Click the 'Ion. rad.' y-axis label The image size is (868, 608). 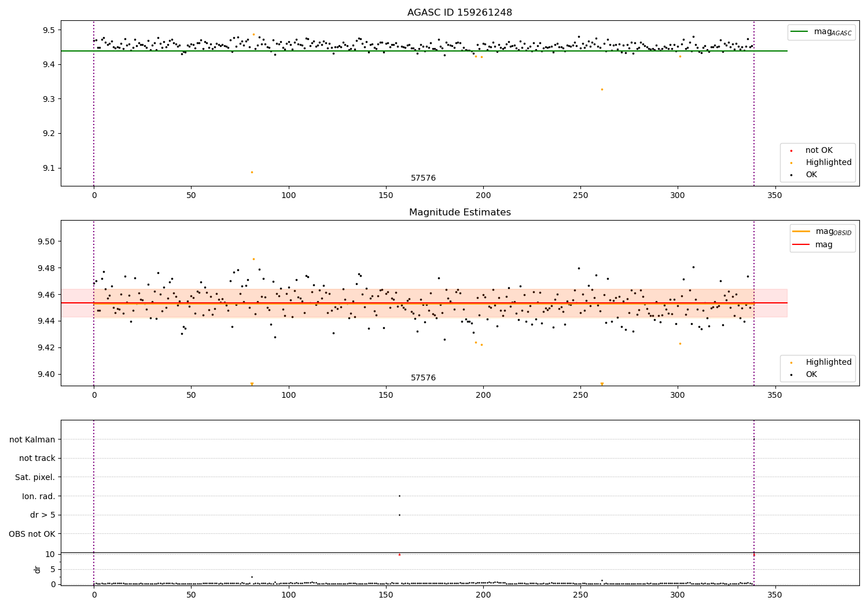pos(39,496)
